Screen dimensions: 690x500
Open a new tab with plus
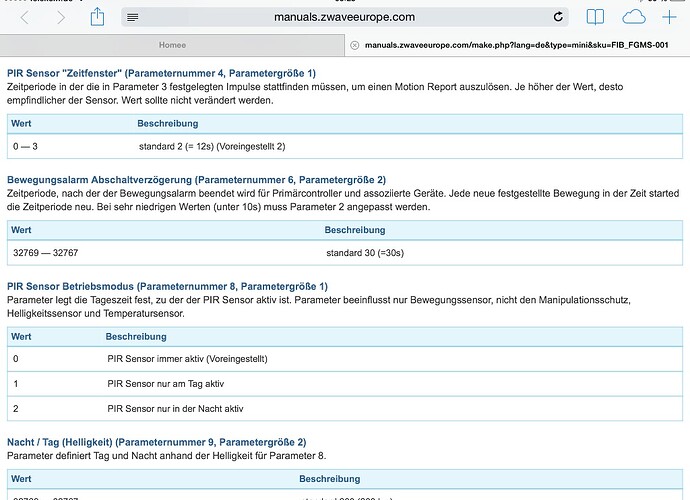[x=669, y=17]
